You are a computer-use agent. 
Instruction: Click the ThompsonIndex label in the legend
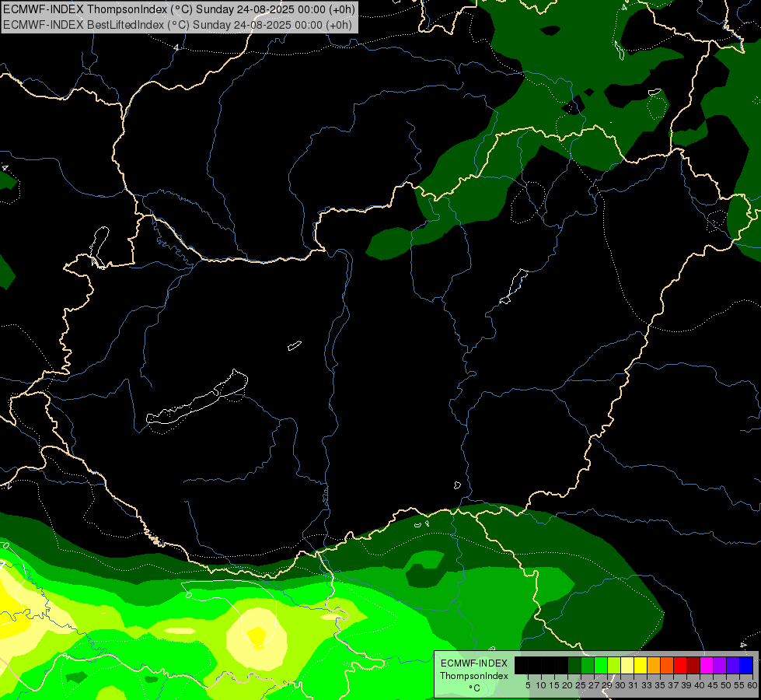(474, 676)
